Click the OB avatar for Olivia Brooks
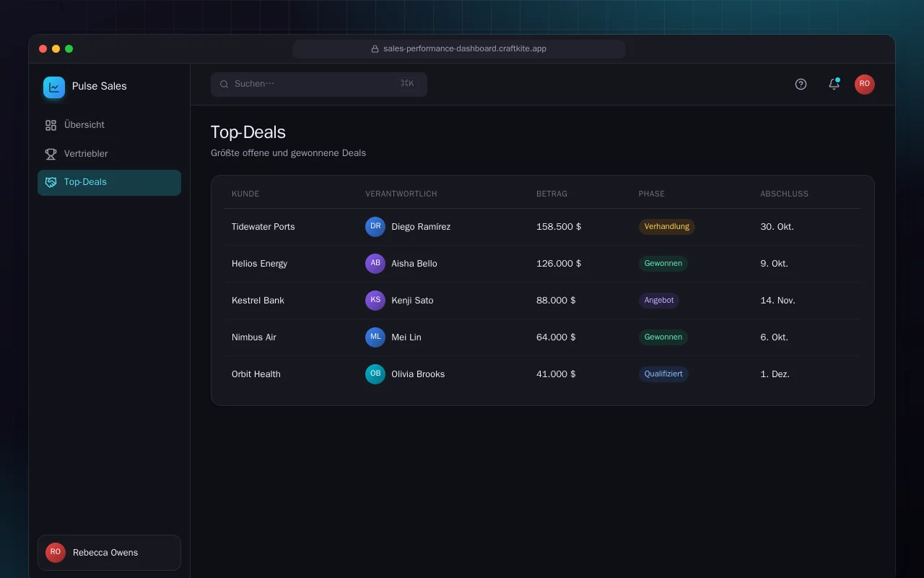 point(375,374)
